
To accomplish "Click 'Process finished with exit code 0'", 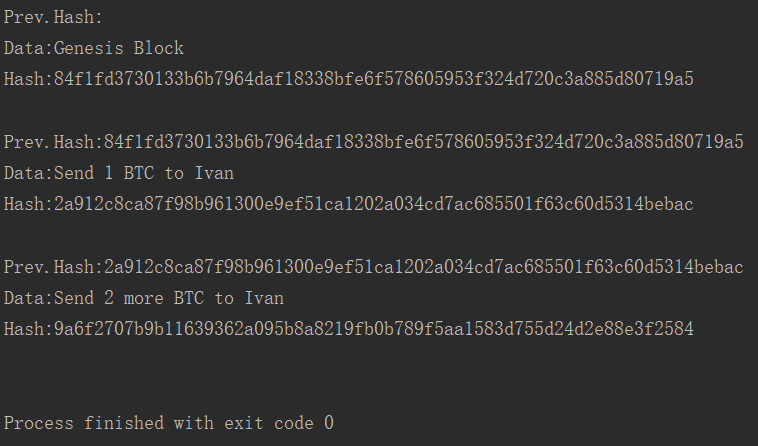I will tap(169, 423).
